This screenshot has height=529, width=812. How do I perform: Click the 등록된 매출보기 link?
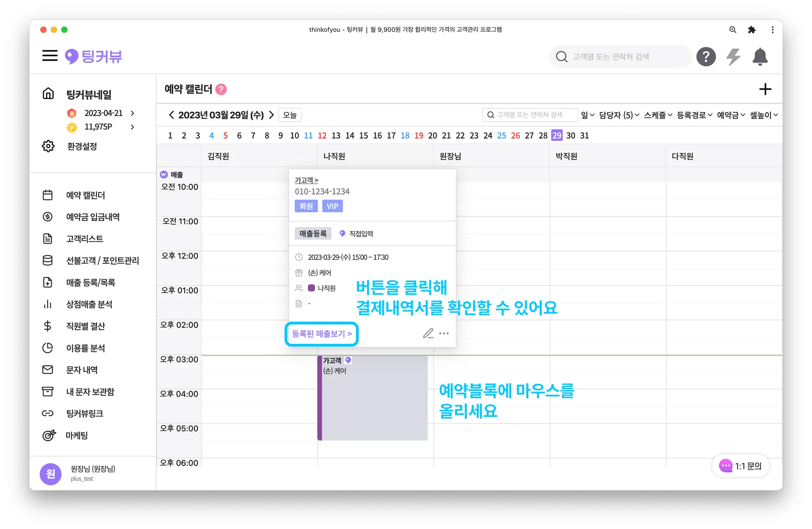[x=322, y=334]
